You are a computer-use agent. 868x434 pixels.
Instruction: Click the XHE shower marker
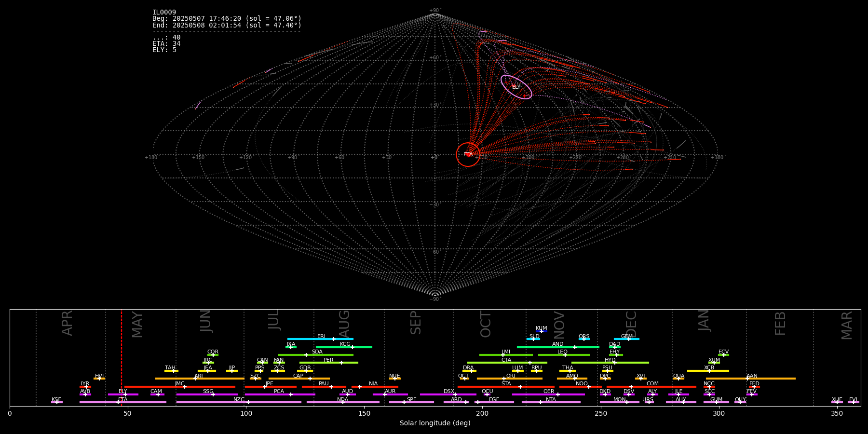click(x=837, y=402)
